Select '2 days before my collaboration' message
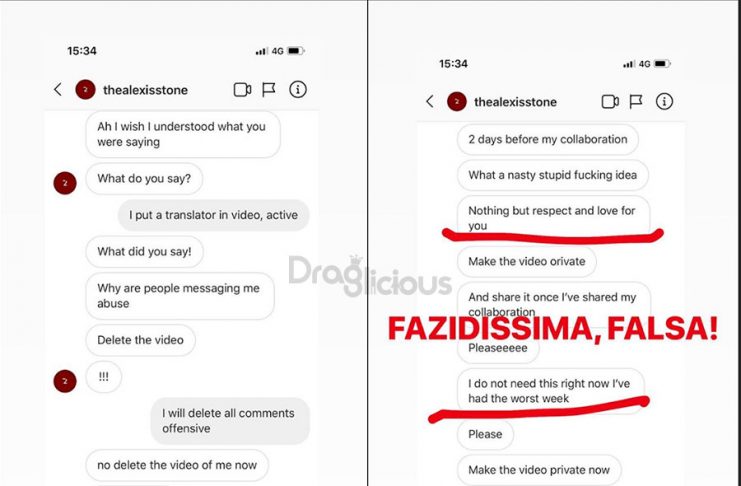 pos(548,139)
